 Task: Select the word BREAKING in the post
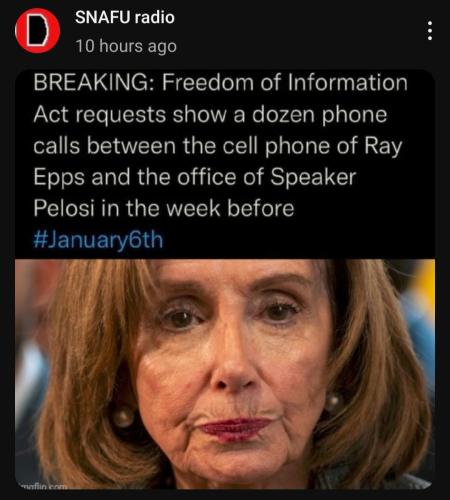coord(94,83)
